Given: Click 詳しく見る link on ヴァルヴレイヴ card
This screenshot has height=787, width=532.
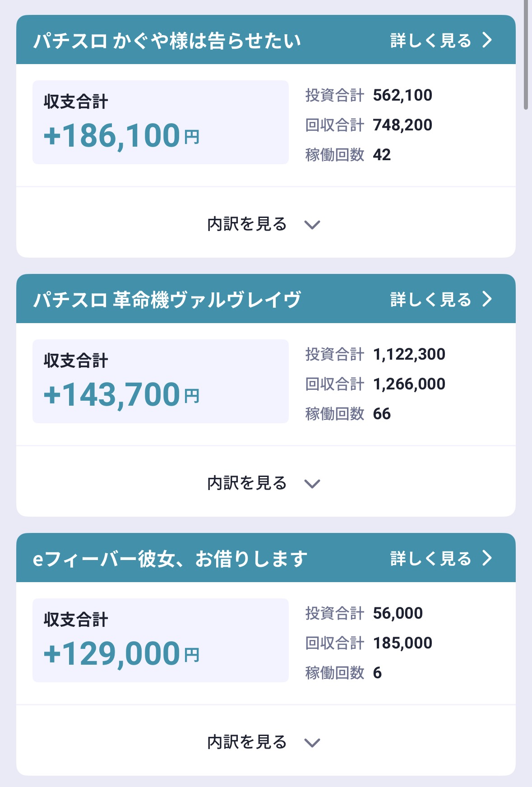Looking at the screenshot, I should pos(430,299).
